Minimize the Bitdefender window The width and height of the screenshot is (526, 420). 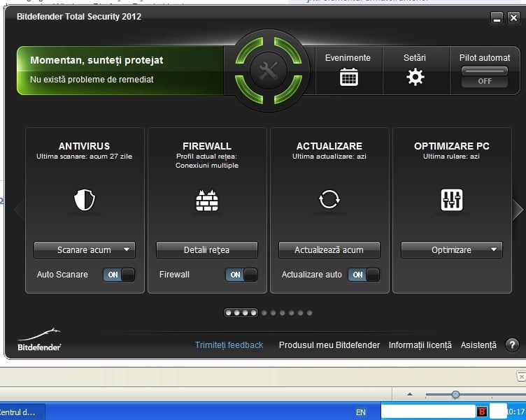point(497,17)
